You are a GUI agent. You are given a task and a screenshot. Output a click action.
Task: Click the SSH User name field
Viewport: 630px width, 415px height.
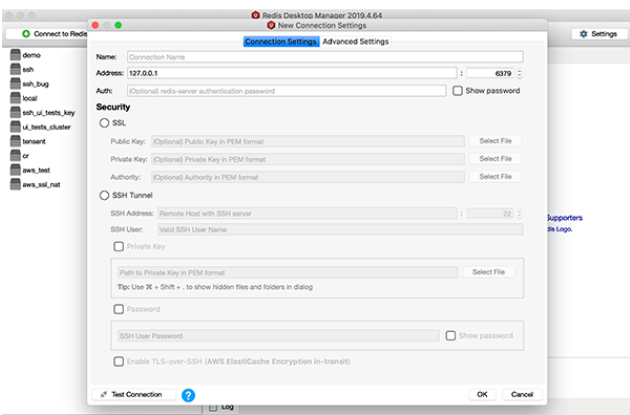click(340, 229)
